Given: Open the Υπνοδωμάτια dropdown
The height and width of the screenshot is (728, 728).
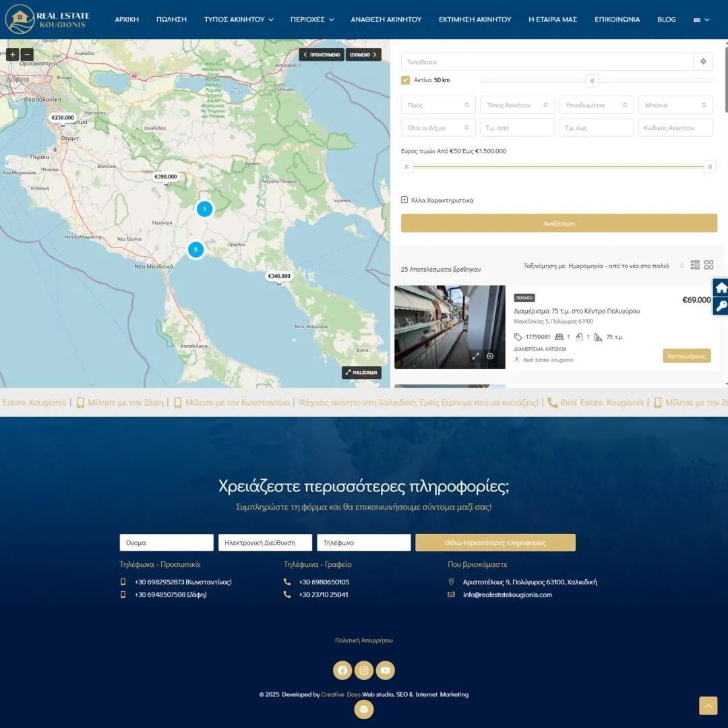Looking at the screenshot, I should 597,105.
